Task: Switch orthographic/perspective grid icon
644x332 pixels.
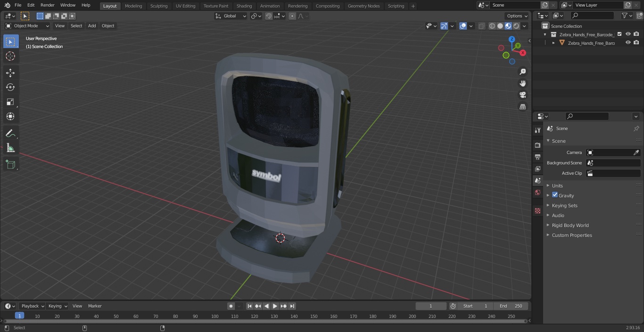Action: pos(522,107)
